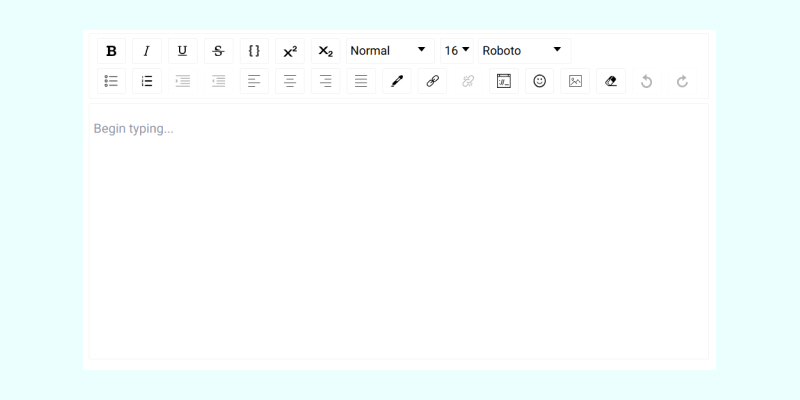Insert an ordered numbered list
The image size is (800, 400).
(147, 81)
